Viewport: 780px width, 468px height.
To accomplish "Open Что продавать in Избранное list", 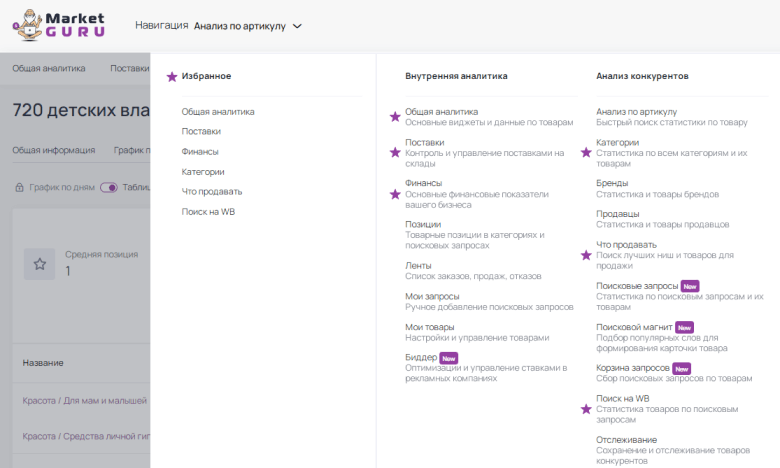I will click(x=212, y=191).
